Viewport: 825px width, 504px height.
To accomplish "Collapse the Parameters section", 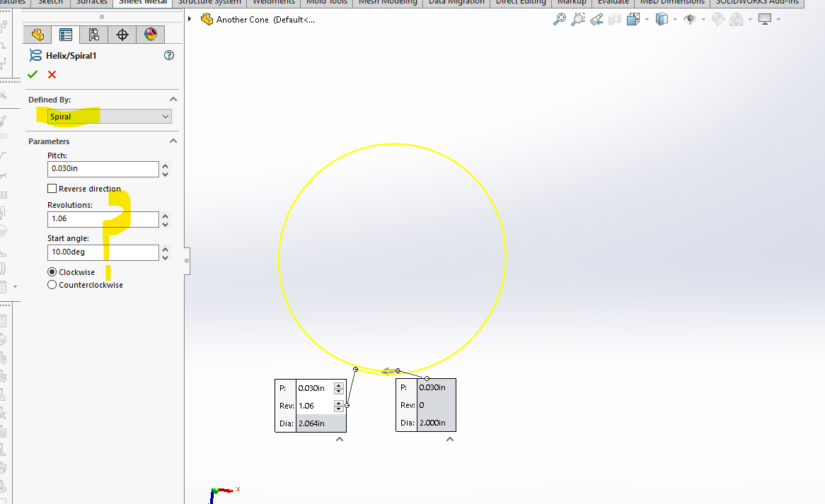I will click(x=173, y=141).
